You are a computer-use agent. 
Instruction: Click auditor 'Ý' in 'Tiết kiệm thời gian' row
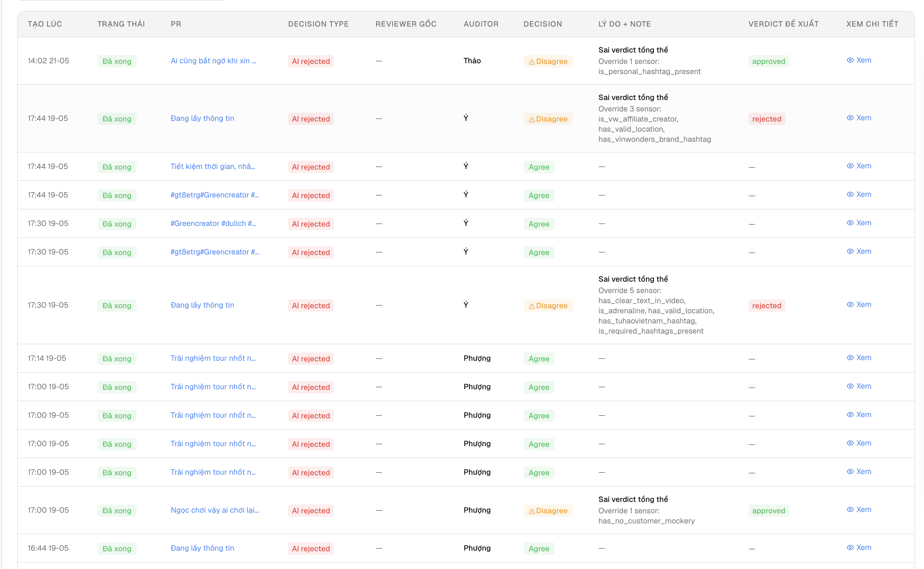466,166
